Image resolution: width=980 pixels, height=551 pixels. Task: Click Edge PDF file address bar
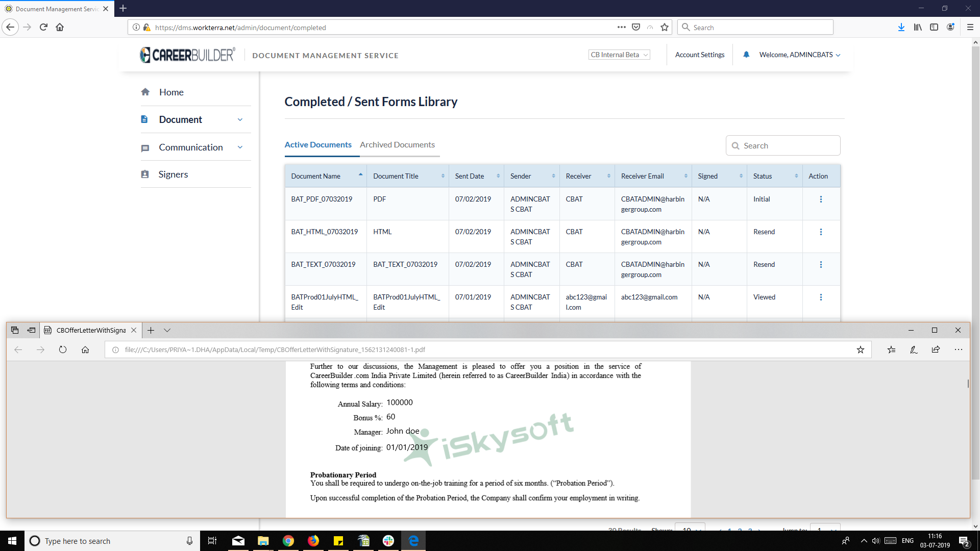[487, 349]
